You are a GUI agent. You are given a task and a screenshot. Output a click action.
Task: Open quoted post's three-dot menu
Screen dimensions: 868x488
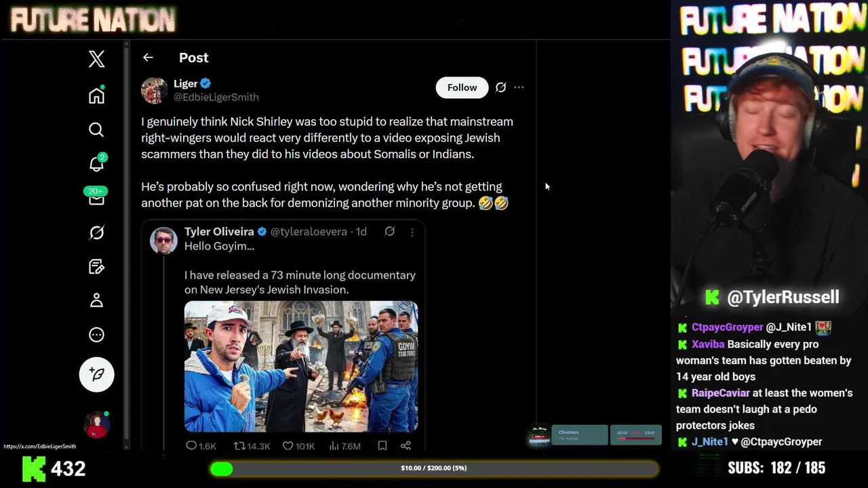[412, 232]
